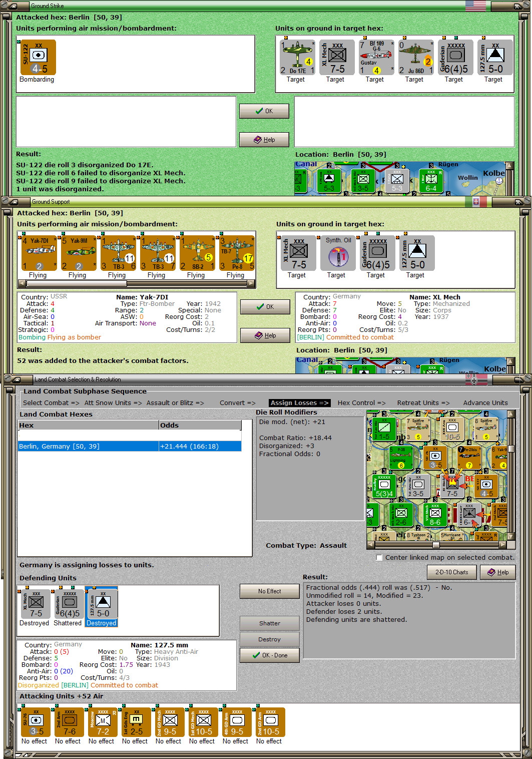Select 127.5 mm target in Ground Strike
Image resolution: width=532 pixels, height=759 pixels.
pyautogui.click(x=495, y=58)
